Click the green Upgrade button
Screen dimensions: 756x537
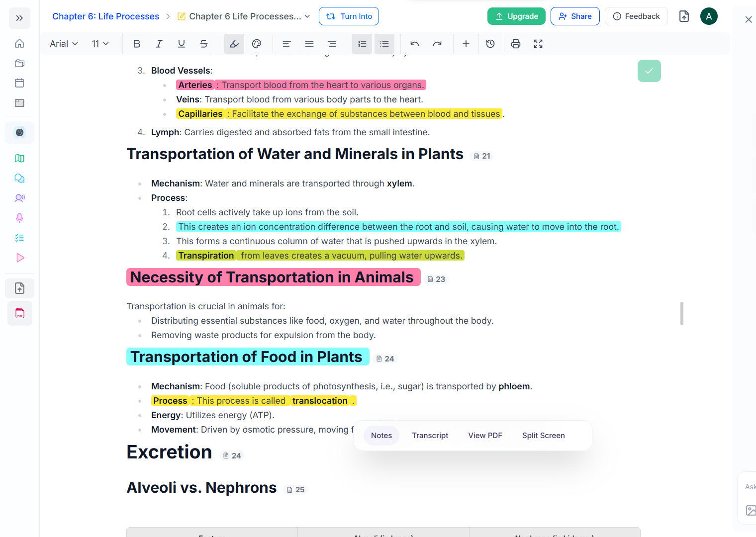pyautogui.click(x=516, y=16)
